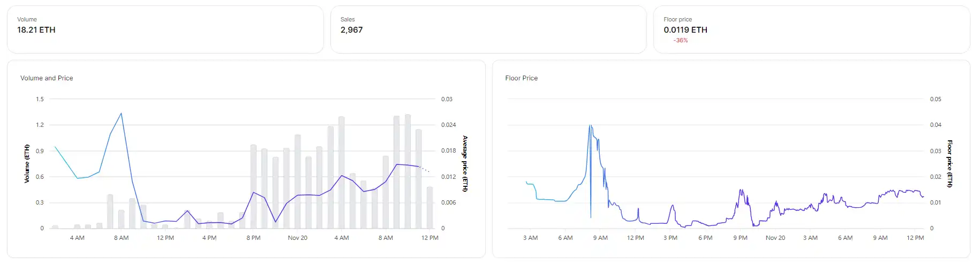Click the "Floor Price" chart title

point(521,78)
